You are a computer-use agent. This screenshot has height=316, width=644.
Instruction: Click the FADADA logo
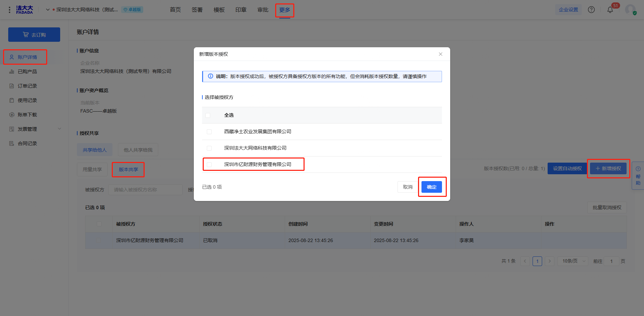click(25, 10)
